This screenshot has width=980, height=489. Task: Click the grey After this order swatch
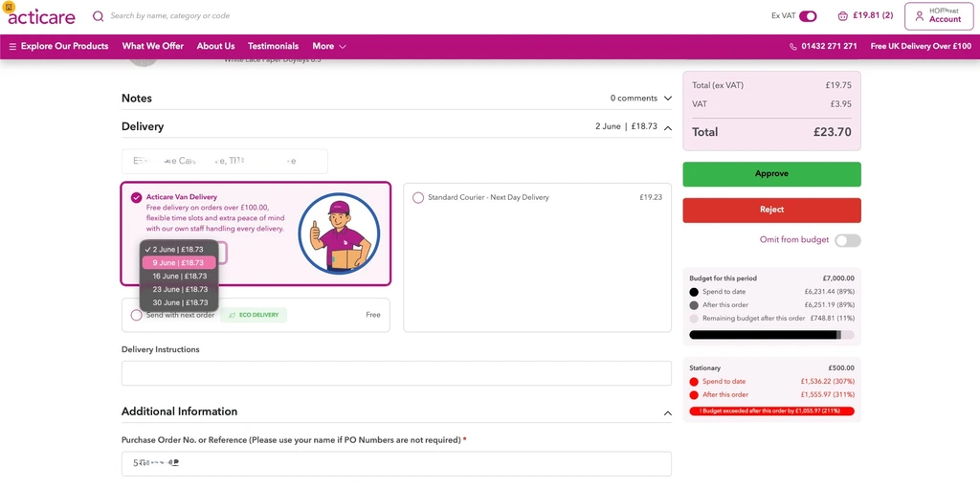(x=694, y=306)
